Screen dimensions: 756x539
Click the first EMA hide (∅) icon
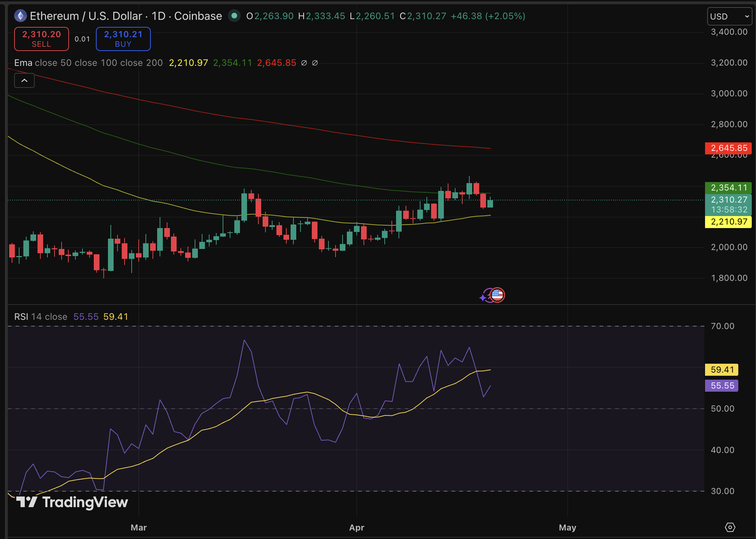coord(304,63)
